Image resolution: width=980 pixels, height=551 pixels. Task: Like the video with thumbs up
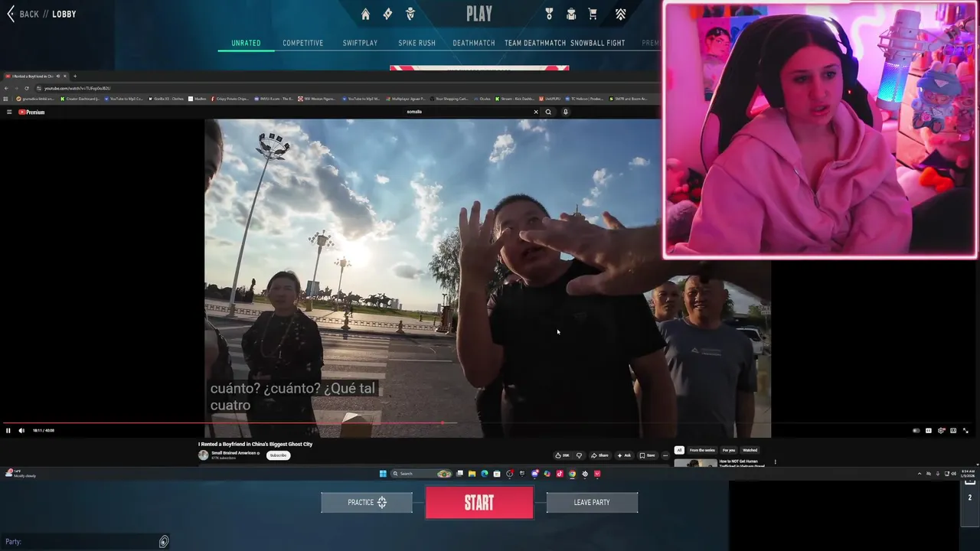562,455
